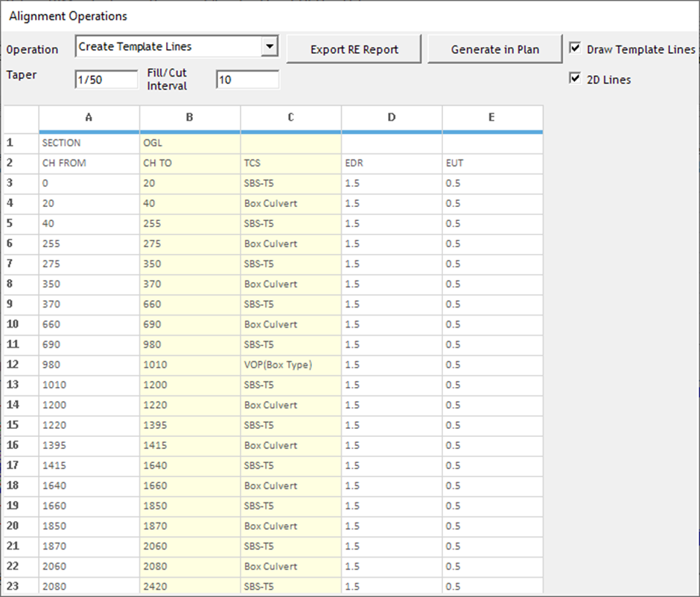Click the TCS header cell
The height and width of the screenshot is (597, 700).
[x=291, y=163]
